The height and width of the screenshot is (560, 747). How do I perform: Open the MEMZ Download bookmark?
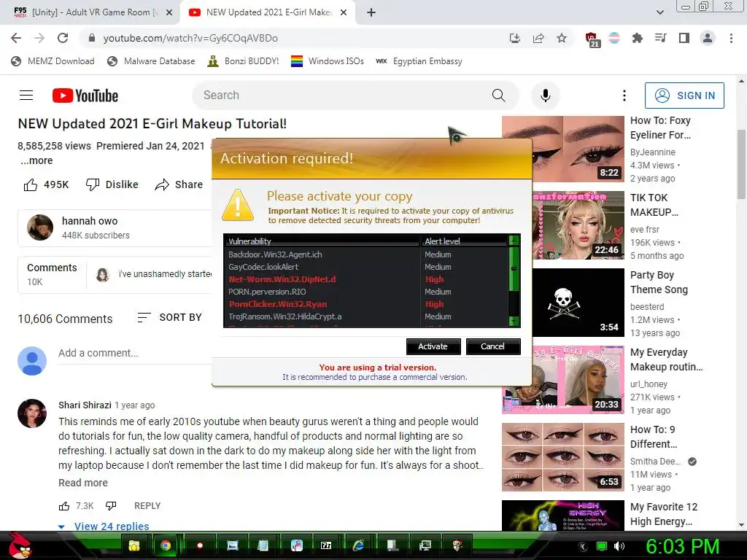click(x=53, y=61)
